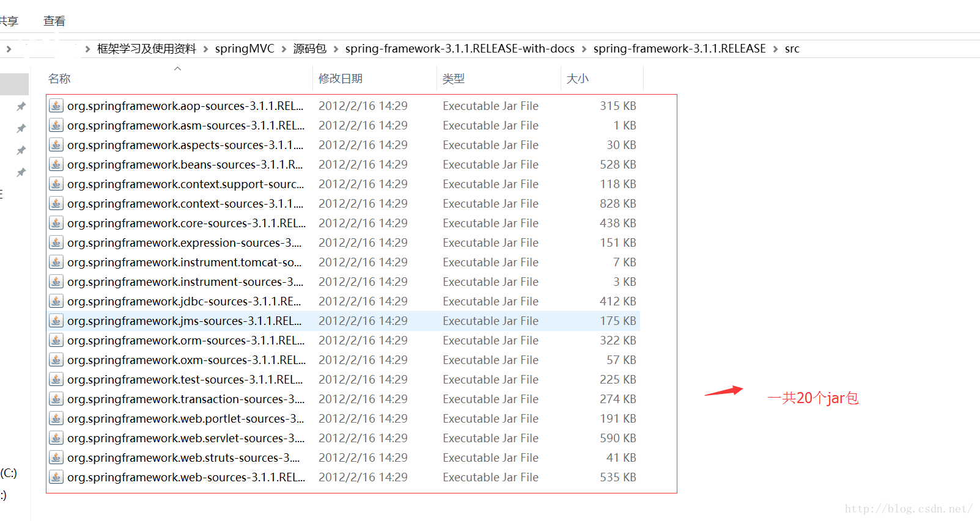Click the jar icon of context.support-sources file
Screen dimensions: 980x521
(x=56, y=184)
